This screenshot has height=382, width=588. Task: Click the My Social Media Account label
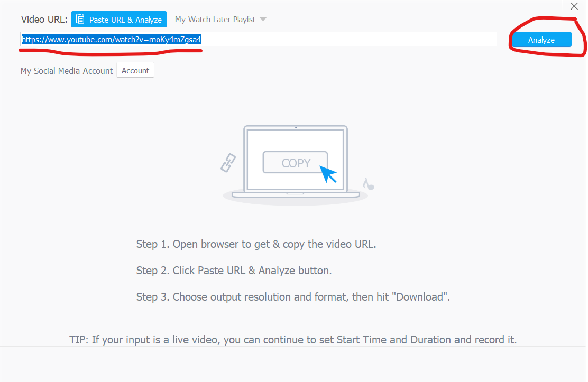(x=67, y=71)
